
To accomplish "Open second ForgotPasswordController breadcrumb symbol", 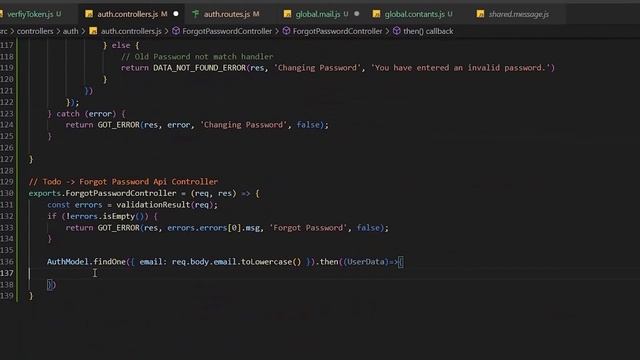I will tap(338, 31).
